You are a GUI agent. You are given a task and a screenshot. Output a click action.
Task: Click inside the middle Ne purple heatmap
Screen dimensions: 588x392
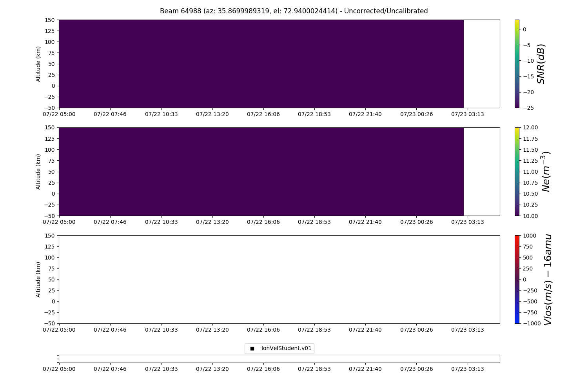tap(261, 171)
